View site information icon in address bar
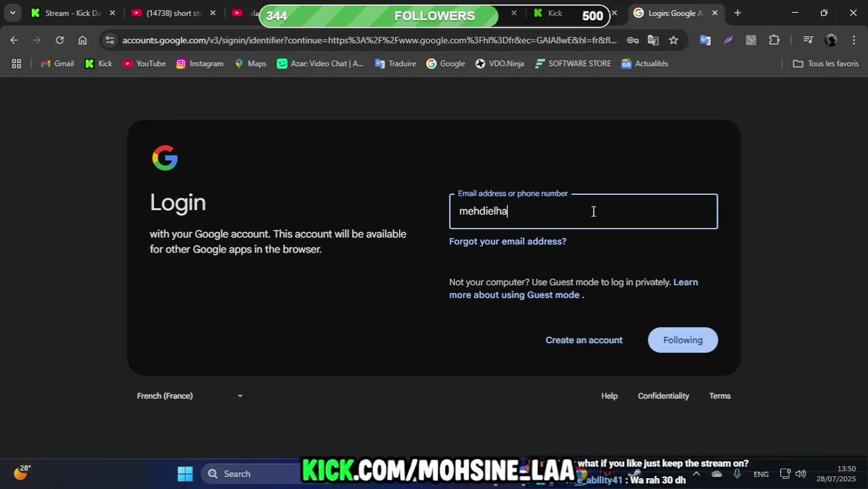This screenshot has height=489, width=868. click(x=110, y=40)
